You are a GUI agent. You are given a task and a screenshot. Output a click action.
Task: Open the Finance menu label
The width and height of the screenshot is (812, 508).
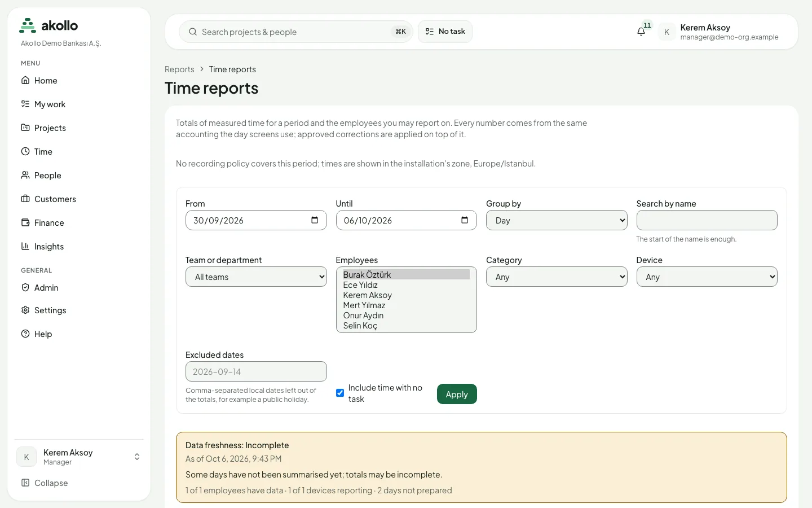coord(49,223)
